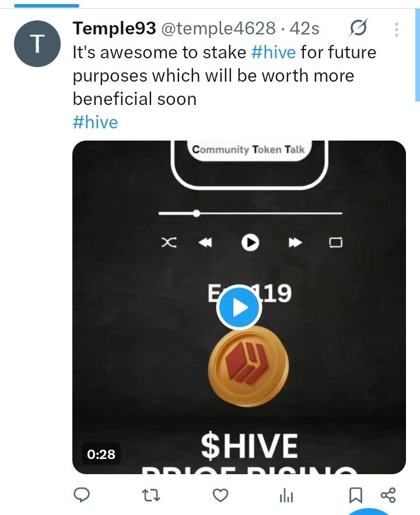Click the 42s tweet timestamp
The image size is (420, 515).
pos(304,29)
